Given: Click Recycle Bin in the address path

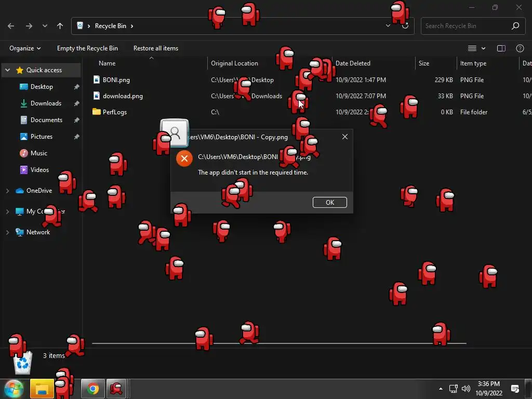Looking at the screenshot, I should point(111,26).
